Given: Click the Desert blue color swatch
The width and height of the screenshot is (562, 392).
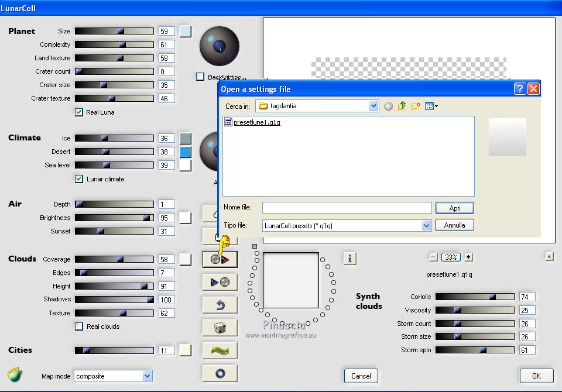Looking at the screenshot, I should click(186, 152).
